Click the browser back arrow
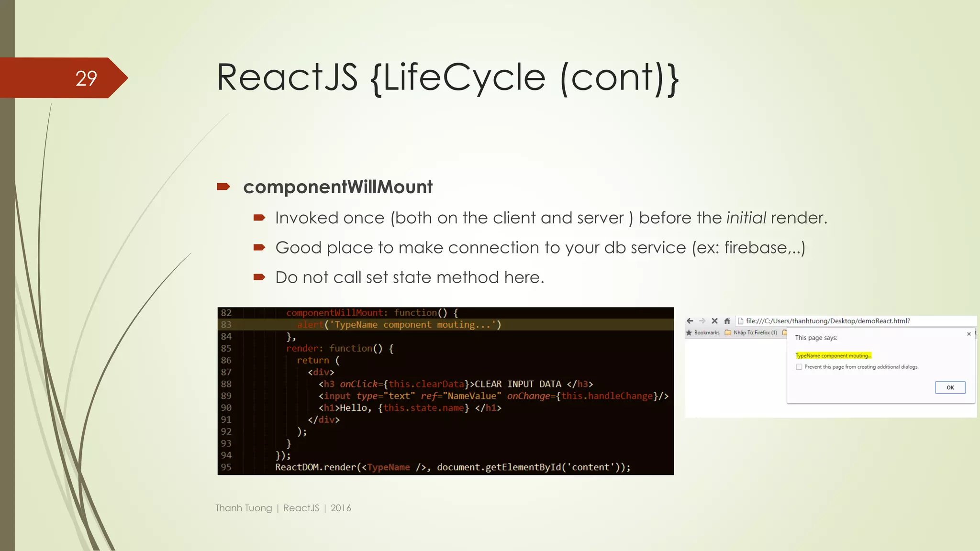This screenshot has width=980, height=551. pyautogui.click(x=690, y=321)
